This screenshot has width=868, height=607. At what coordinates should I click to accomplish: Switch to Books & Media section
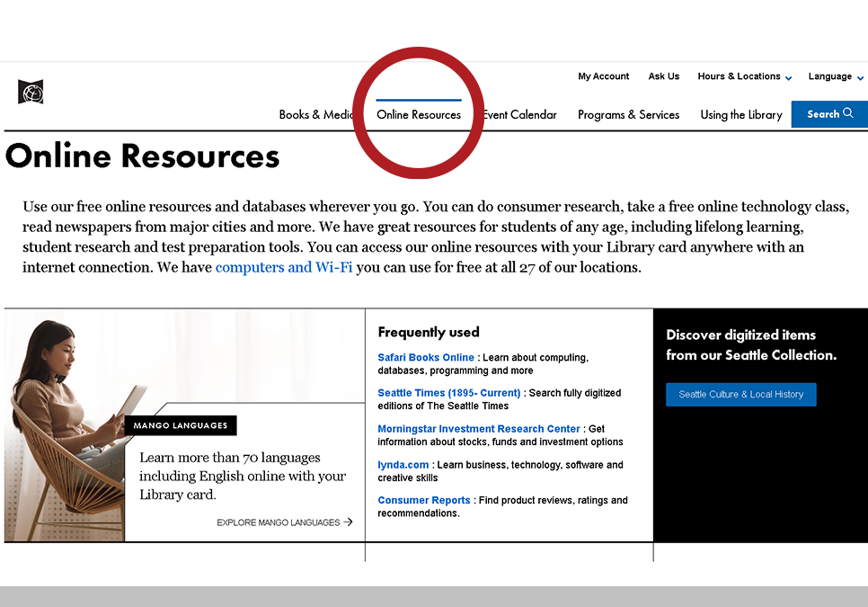(316, 114)
